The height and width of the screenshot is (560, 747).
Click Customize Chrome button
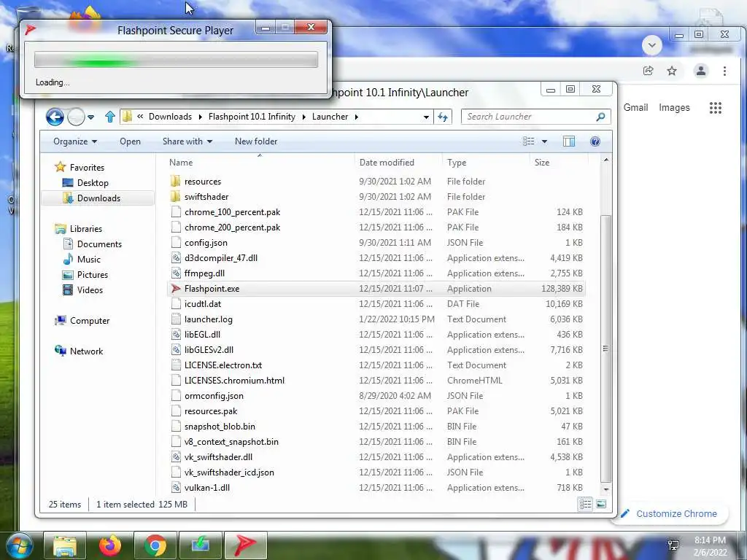click(670, 513)
